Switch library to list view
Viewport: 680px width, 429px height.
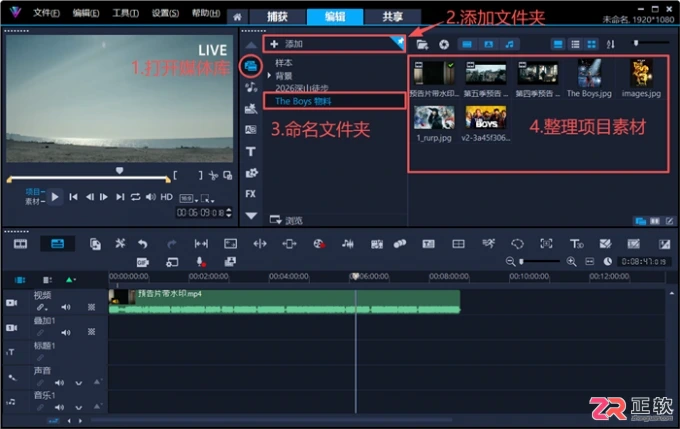click(575, 44)
